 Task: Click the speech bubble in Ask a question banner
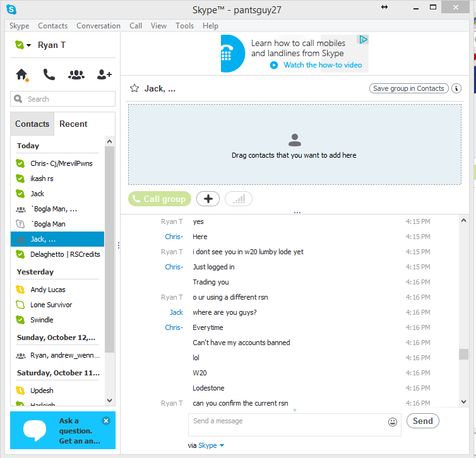click(x=35, y=430)
